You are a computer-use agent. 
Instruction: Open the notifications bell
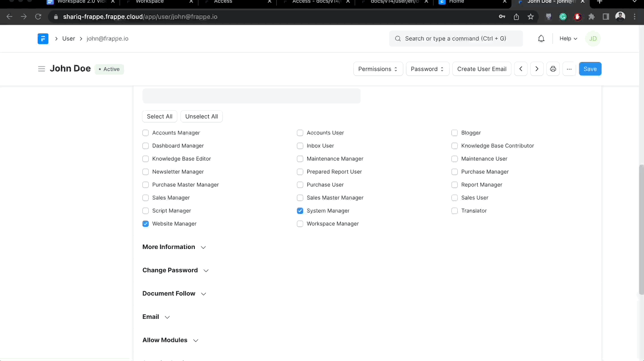[x=541, y=39]
